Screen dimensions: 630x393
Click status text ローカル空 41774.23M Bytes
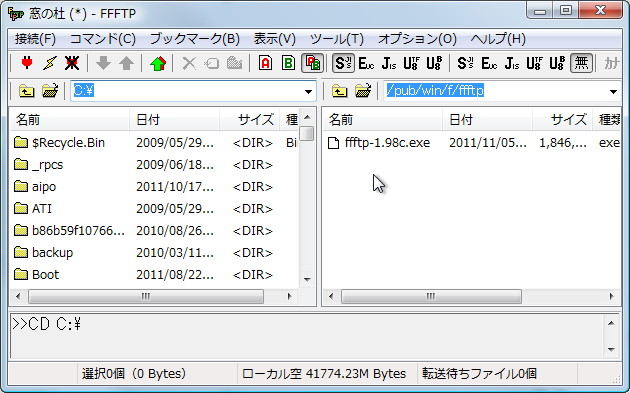tap(324, 374)
